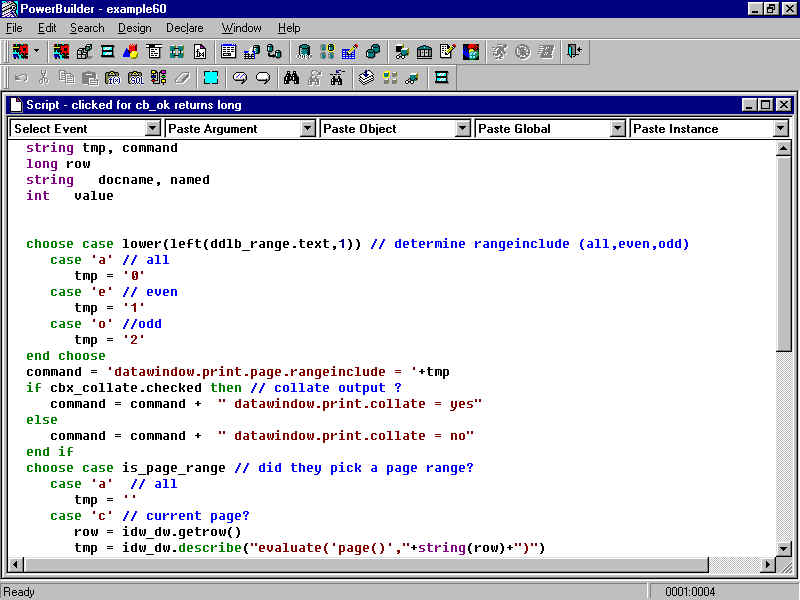Open the Database painter cylinders icon
The image size is (800, 600).
373,52
